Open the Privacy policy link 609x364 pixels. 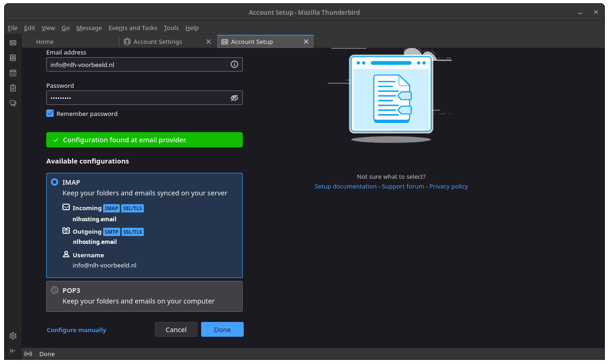click(x=449, y=186)
